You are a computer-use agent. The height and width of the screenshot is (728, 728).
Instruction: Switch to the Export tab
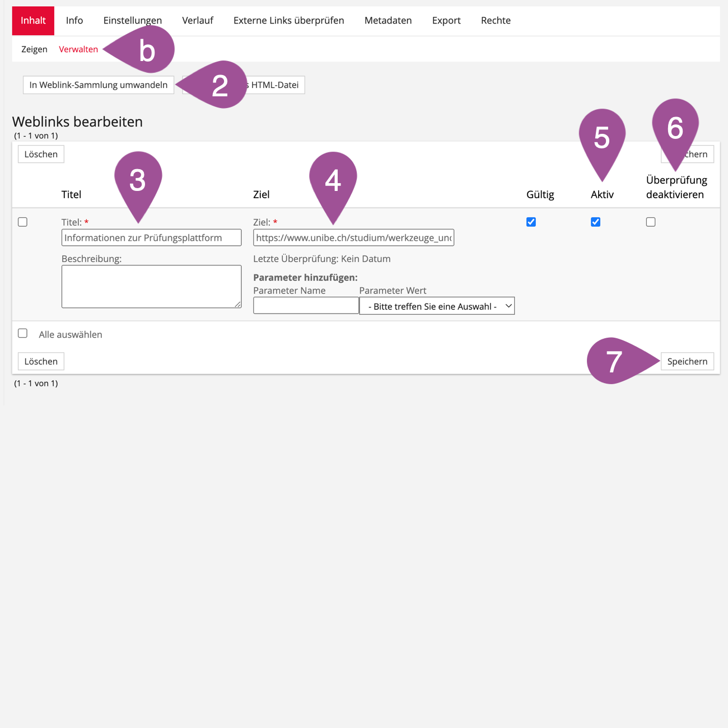446,21
